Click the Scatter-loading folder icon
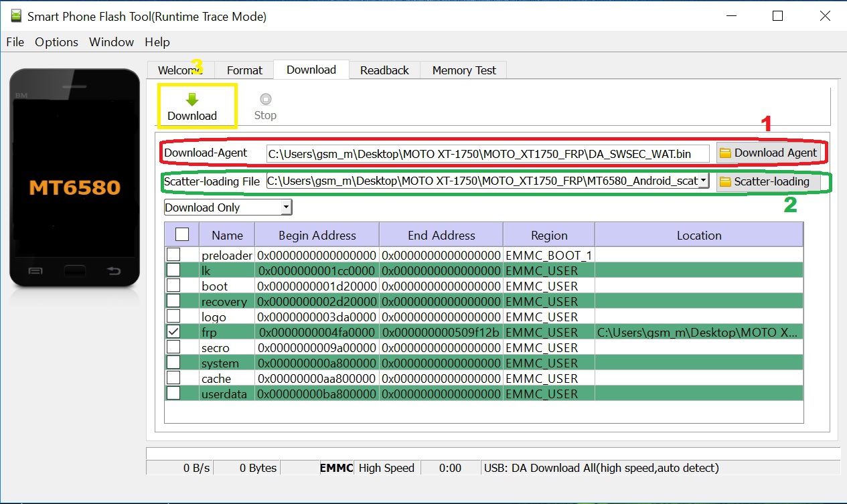The image size is (847, 504). point(724,181)
